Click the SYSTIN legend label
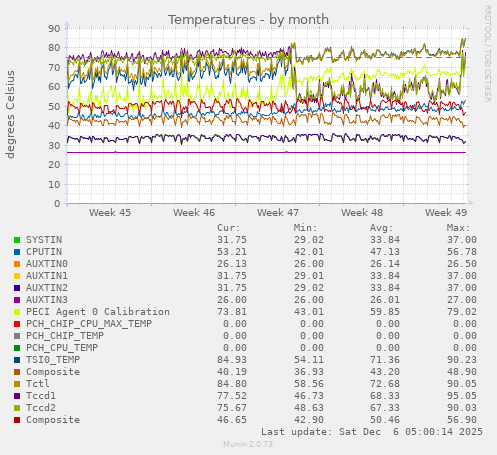This screenshot has height=455, width=497. pos(44,240)
